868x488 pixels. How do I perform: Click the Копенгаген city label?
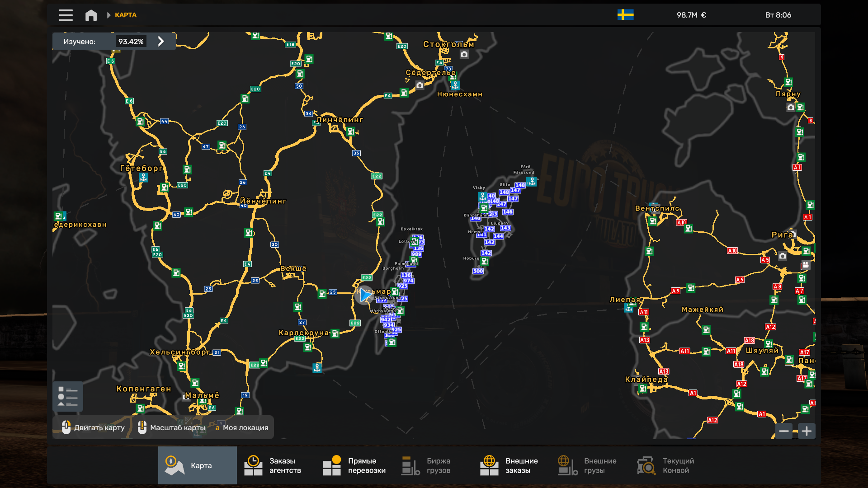click(144, 389)
